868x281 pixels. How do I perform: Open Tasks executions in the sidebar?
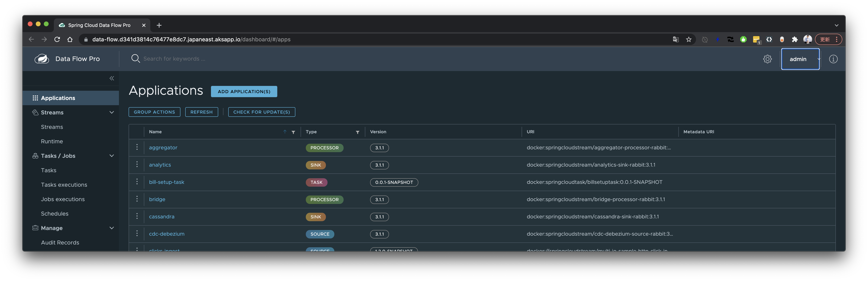coord(64,185)
